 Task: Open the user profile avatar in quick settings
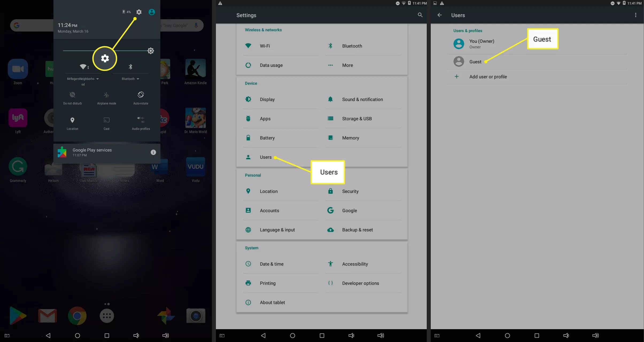point(152,12)
